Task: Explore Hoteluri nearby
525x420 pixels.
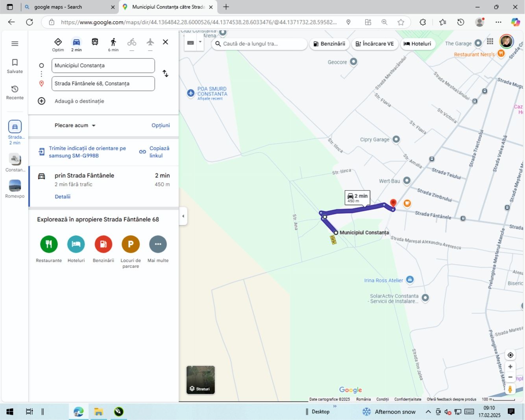Action: pos(76,249)
